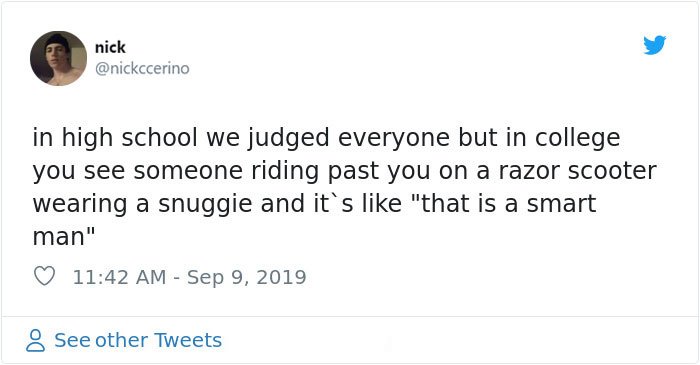Click the Twitter bird logo
Viewport: 700px width, 365px height.
[x=654, y=45]
